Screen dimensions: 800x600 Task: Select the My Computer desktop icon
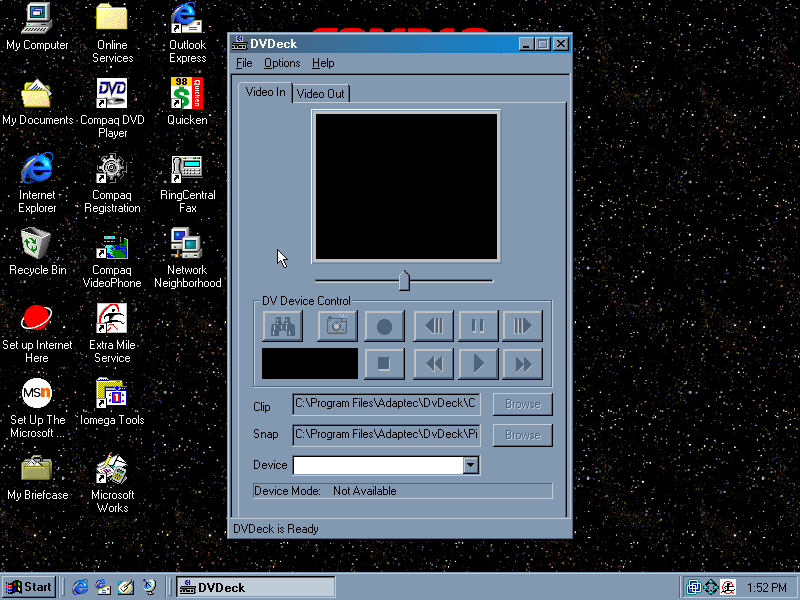coord(37,27)
